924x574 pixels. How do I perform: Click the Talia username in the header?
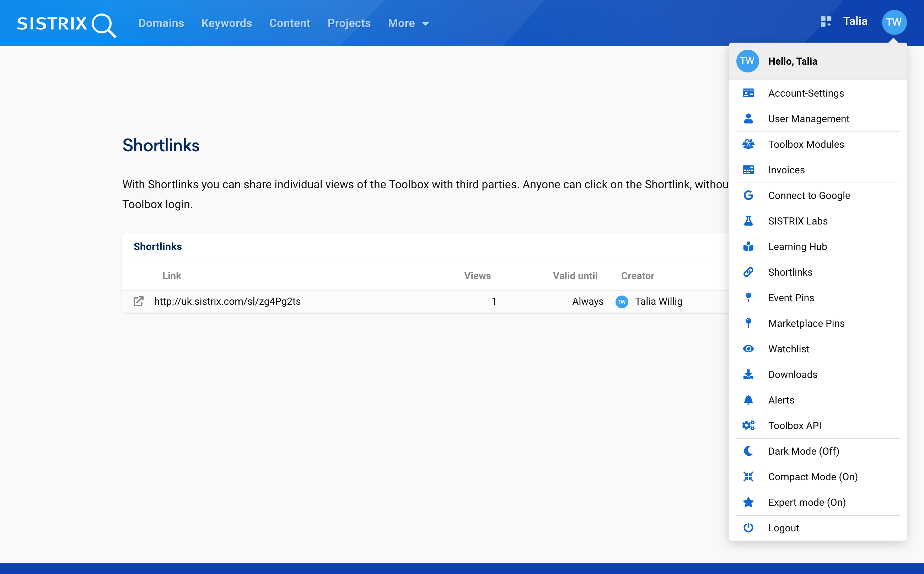point(855,21)
